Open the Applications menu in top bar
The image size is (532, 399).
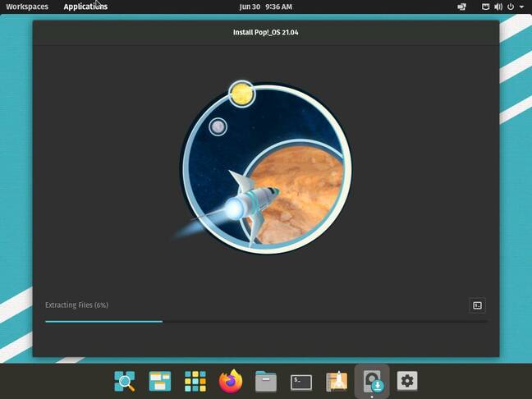click(85, 7)
